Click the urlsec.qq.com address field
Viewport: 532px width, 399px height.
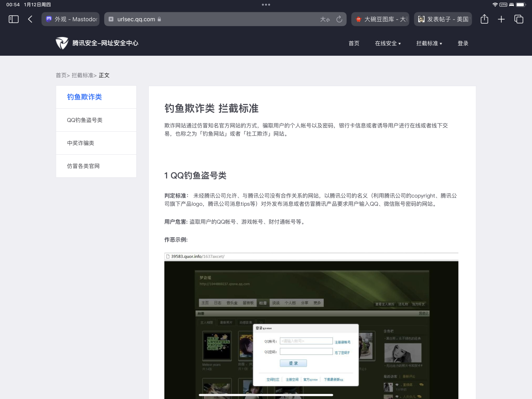[225, 19]
